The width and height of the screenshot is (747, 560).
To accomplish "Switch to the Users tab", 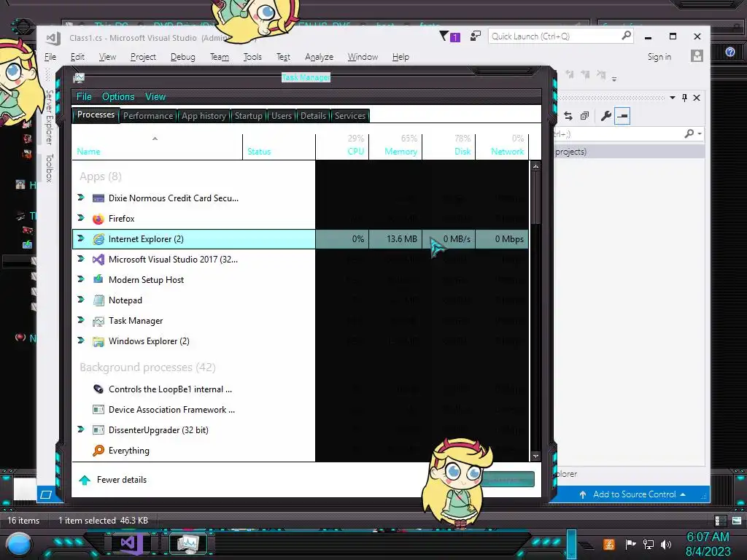I will 281,116.
